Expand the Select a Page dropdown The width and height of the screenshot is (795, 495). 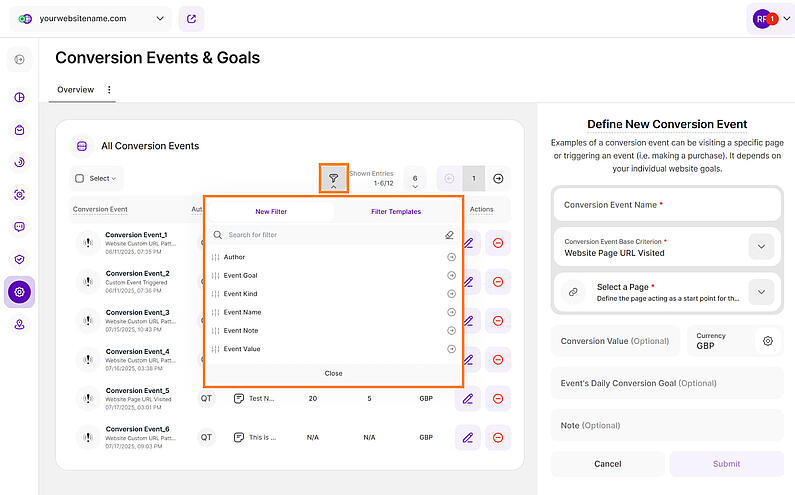(x=761, y=292)
